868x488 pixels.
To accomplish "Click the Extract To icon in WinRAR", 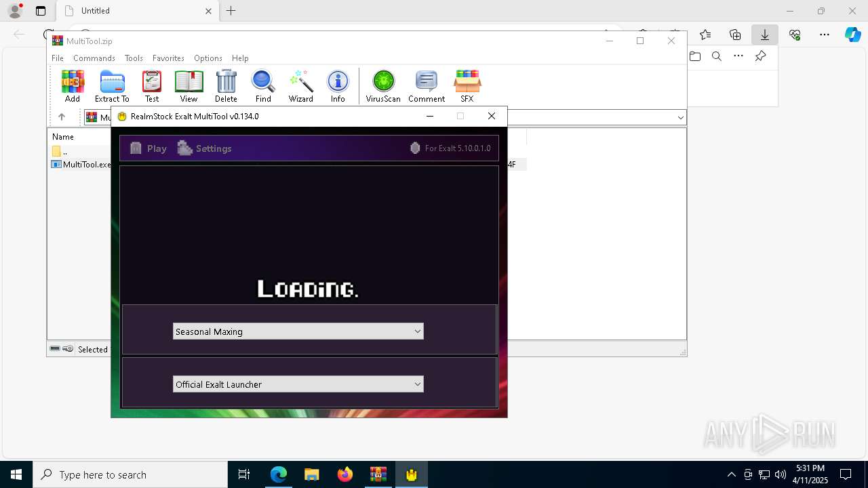I will [112, 86].
